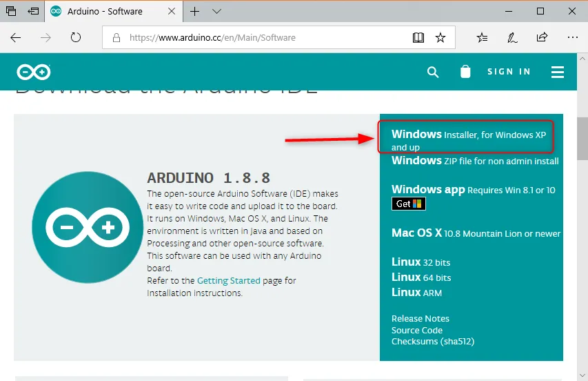Open a new tab with plus button

(194, 11)
